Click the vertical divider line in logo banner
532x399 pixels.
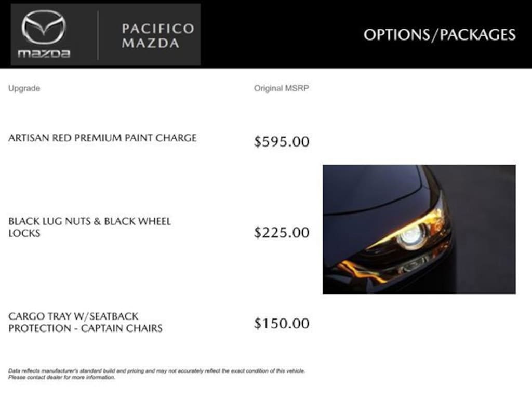coord(98,35)
